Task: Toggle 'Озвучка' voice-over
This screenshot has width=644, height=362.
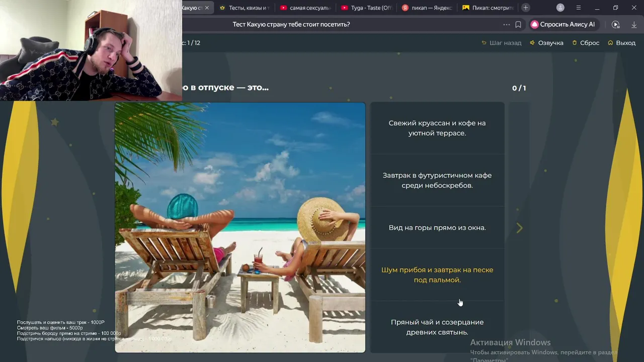Action: (x=547, y=43)
